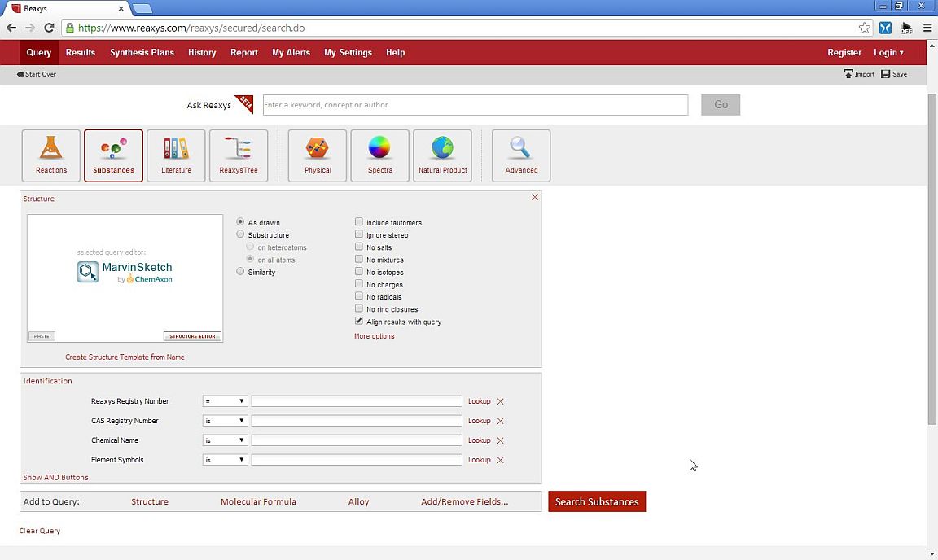Tick the No radicals checkbox
The height and width of the screenshot is (560, 938).
pyautogui.click(x=359, y=296)
